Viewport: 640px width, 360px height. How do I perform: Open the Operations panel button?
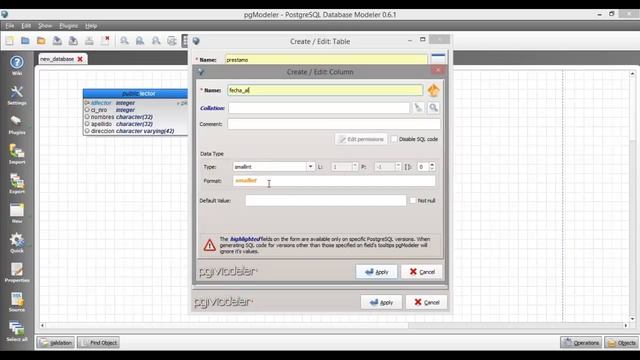coord(581,343)
